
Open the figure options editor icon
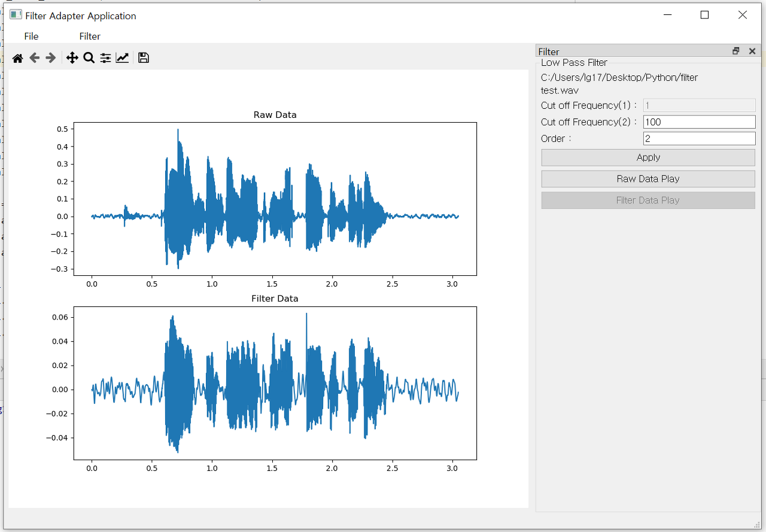(122, 57)
